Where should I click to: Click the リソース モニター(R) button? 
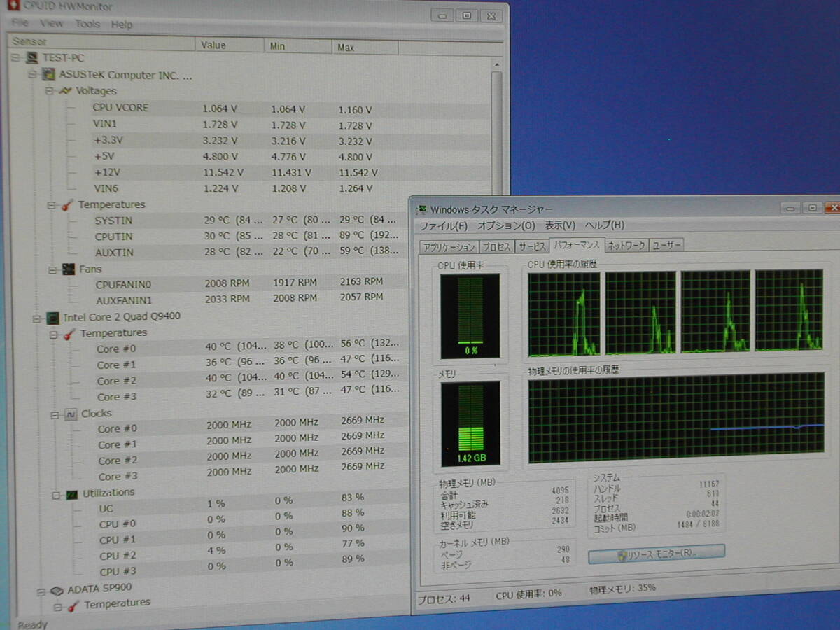(656, 553)
